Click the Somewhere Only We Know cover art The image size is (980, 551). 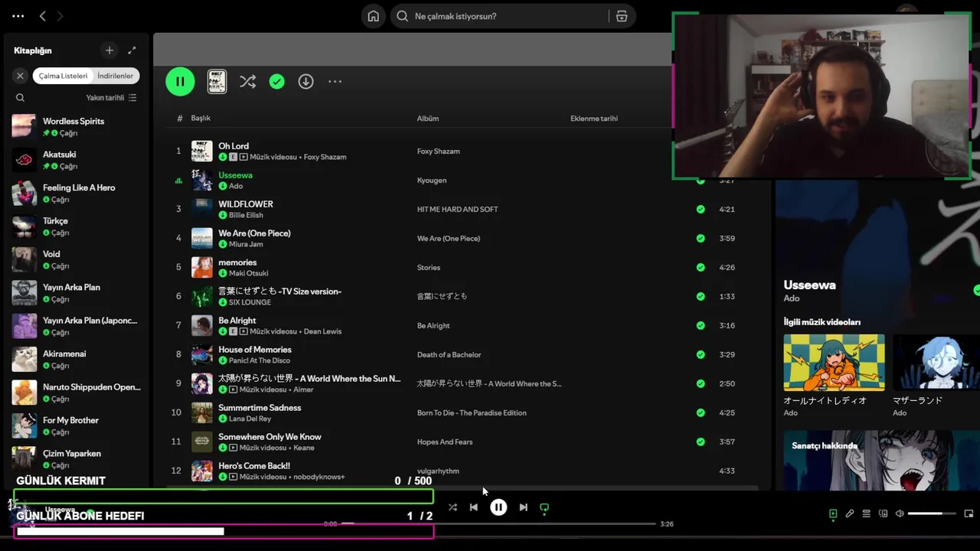click(x=202, y=442)
